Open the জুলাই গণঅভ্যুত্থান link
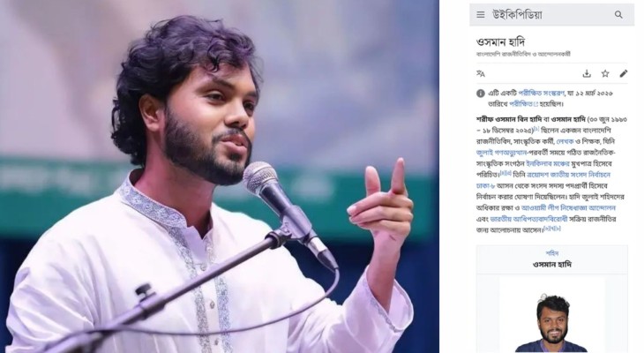 coord(501,153)
